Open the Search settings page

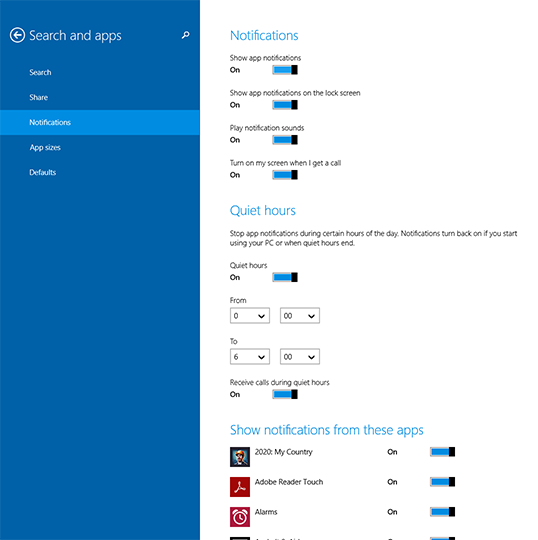pyautogui.click(x=100, y=72)
